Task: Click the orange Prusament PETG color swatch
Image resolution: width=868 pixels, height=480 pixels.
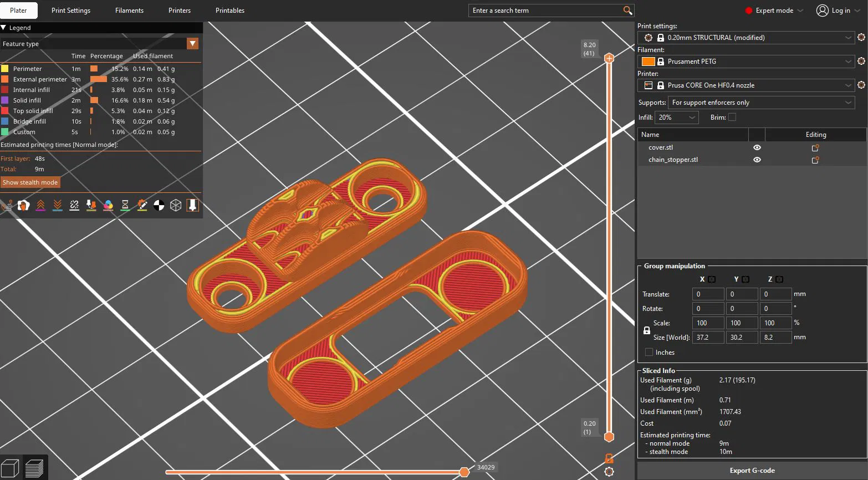Action: [x=648, y=62]
